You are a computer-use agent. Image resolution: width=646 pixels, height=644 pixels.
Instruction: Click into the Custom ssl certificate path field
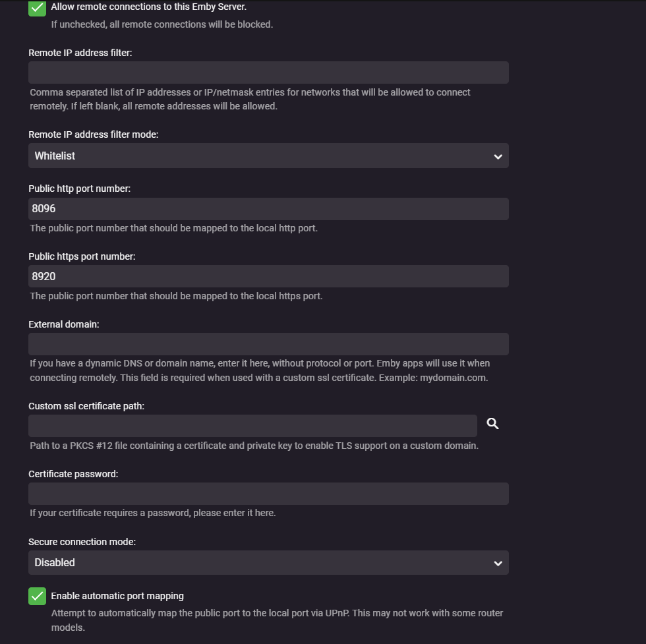coord(252,426)
